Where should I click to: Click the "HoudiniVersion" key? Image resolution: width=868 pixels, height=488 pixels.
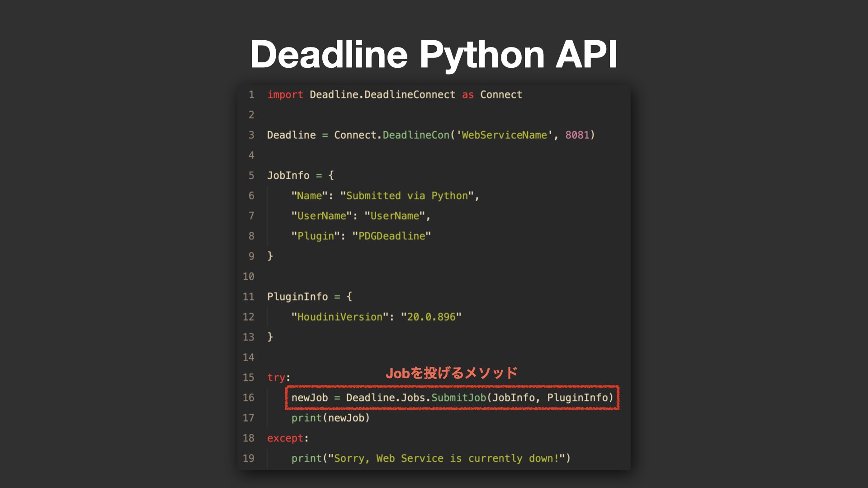(x=340, y=317)
